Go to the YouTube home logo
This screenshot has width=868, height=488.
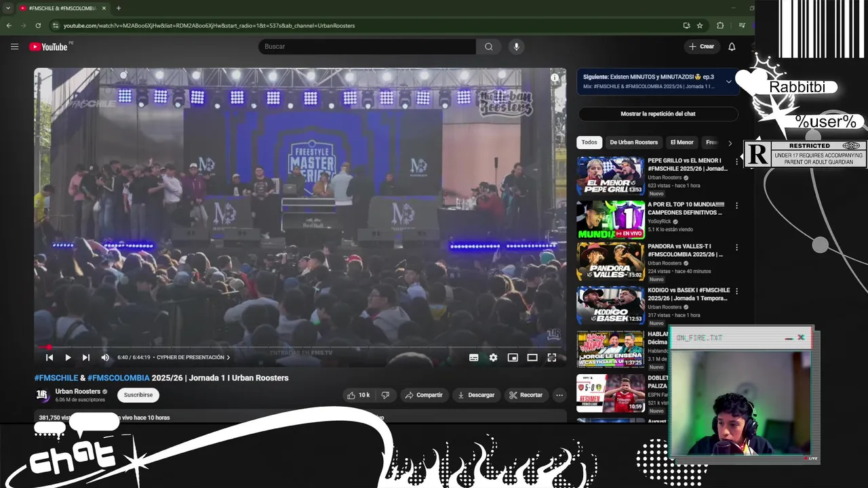[49, 47]
